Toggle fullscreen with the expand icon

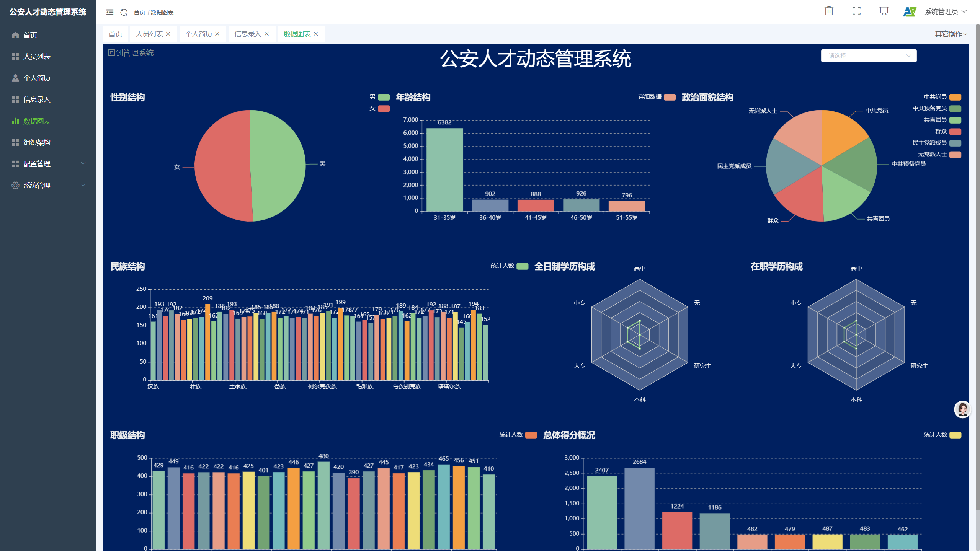coord(856,11)
